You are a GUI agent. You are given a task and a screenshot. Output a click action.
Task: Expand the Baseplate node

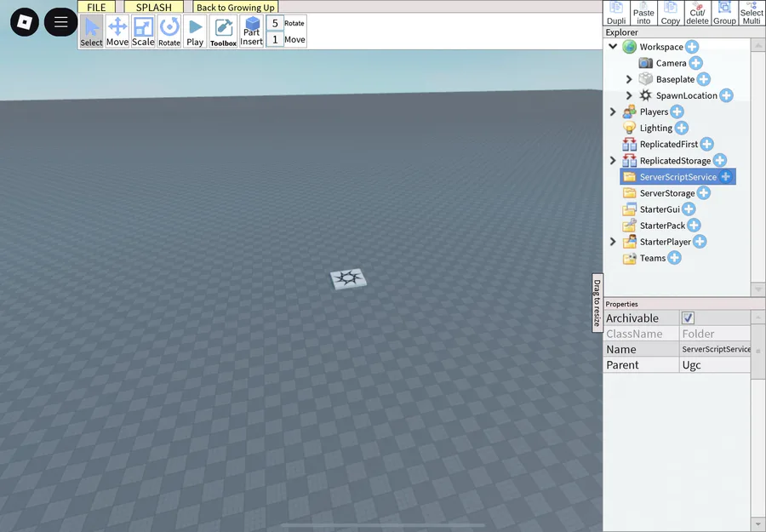[629, 79]
